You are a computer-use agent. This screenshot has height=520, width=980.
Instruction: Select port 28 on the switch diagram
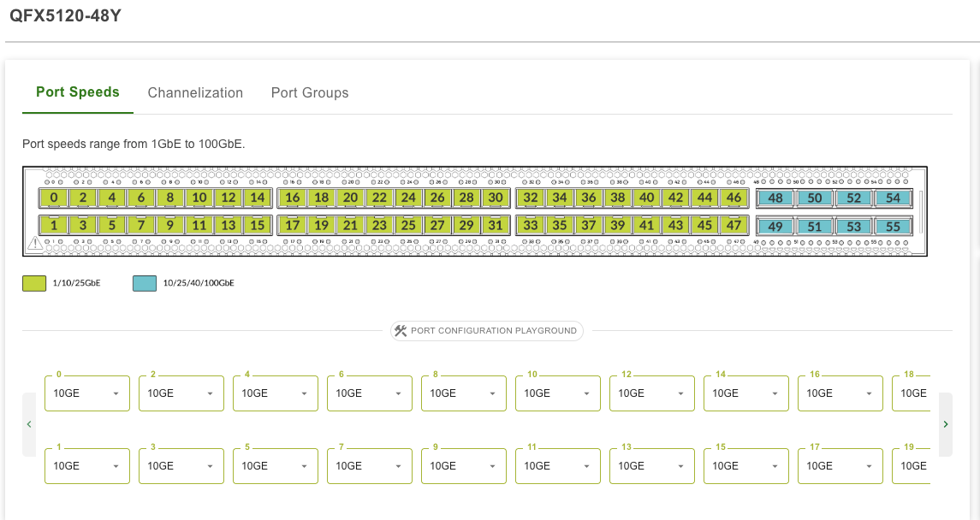466,198
